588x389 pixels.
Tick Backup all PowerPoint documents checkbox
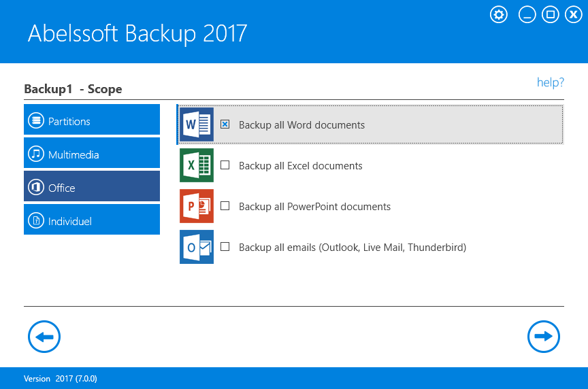(x=225, y=206)
